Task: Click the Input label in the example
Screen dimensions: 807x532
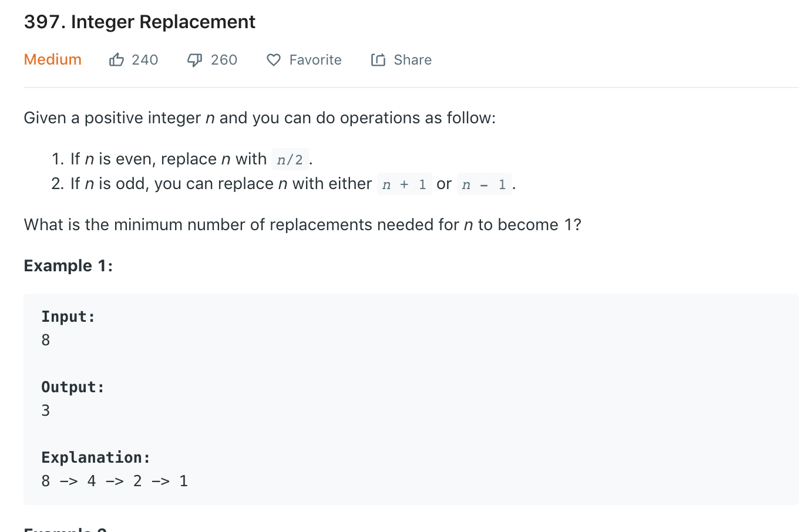Action: click(x=68, y=316)
